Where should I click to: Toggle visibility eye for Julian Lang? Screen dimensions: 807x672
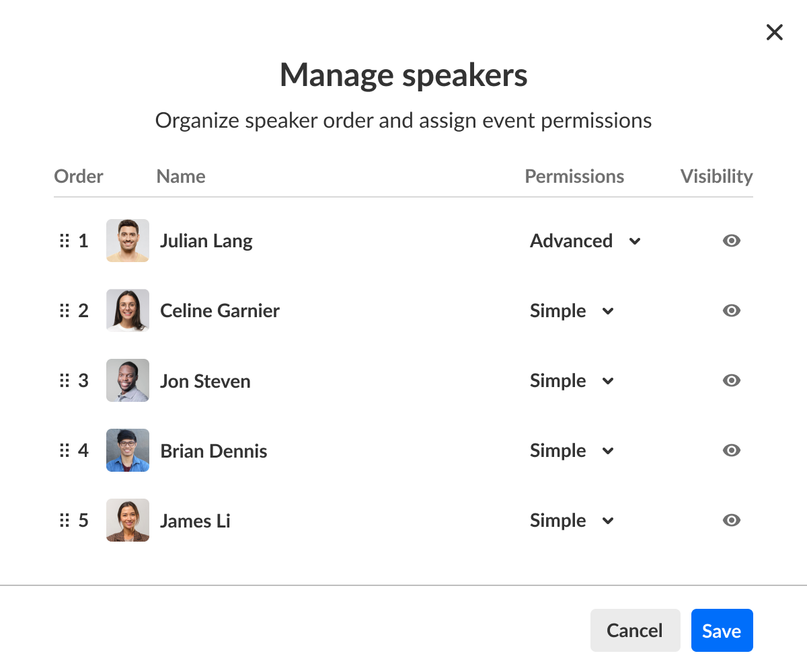pos(732,241)
